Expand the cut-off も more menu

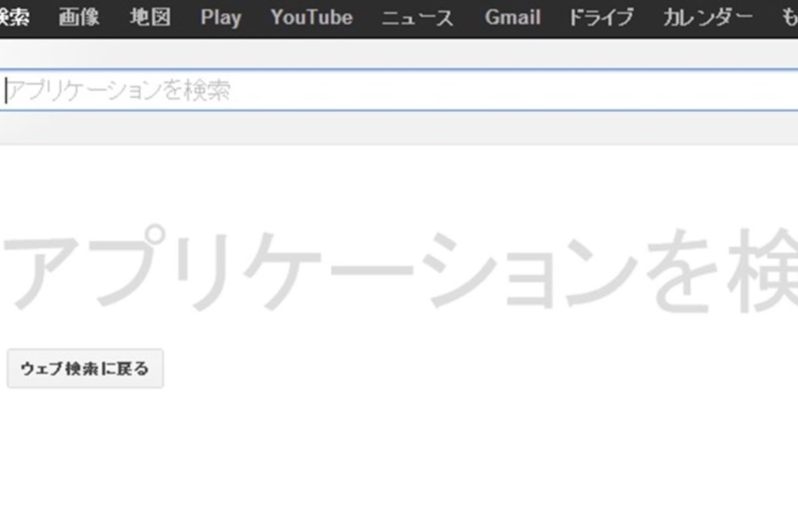[x=789, y=18]
